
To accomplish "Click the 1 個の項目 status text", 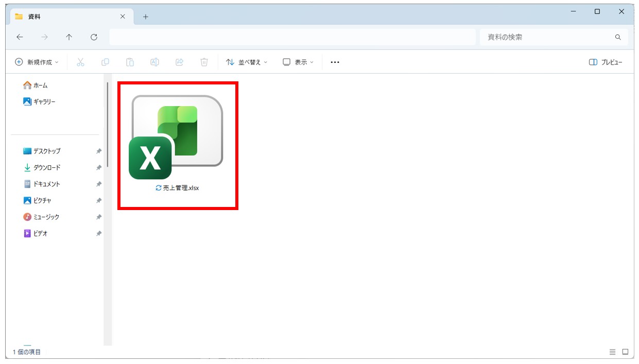I will [x=27, y=352].
